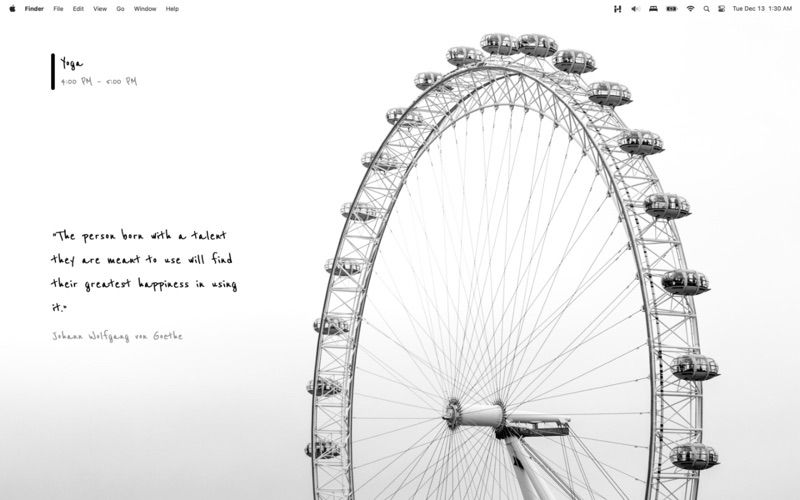The image size is (800, 500).
Task: Open the Edit menu
Action: tap(78, 9)
